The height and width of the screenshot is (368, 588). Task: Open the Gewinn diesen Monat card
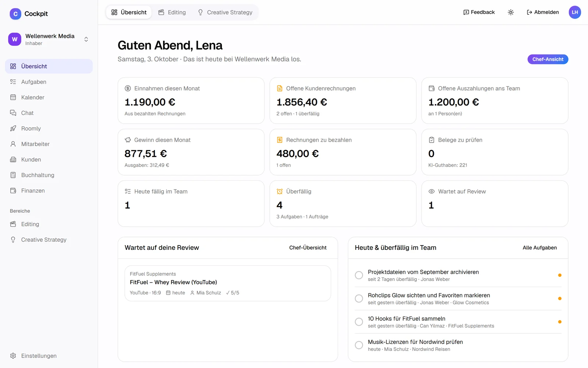[191, 152]
